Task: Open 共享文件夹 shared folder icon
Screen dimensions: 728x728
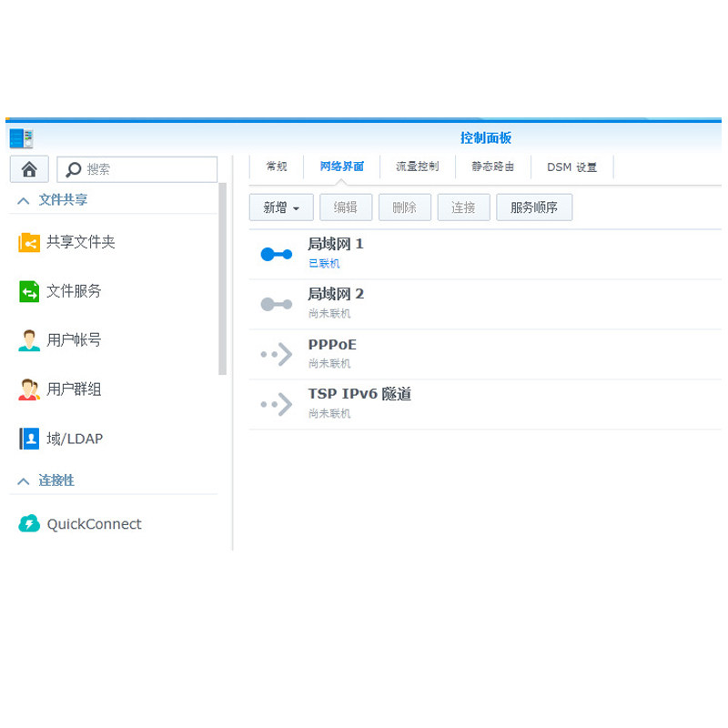Action: click(29, 242)
